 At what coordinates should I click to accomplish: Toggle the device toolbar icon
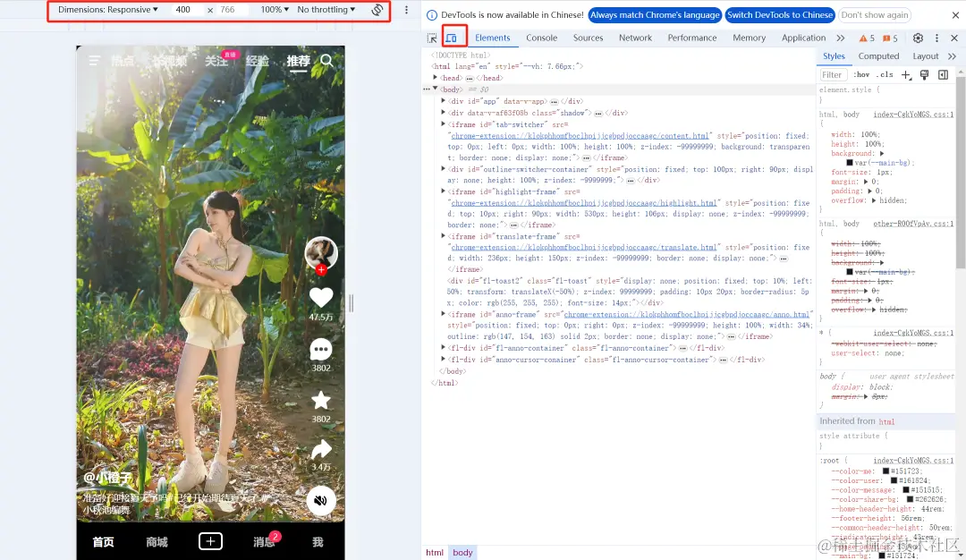point(452,38)
